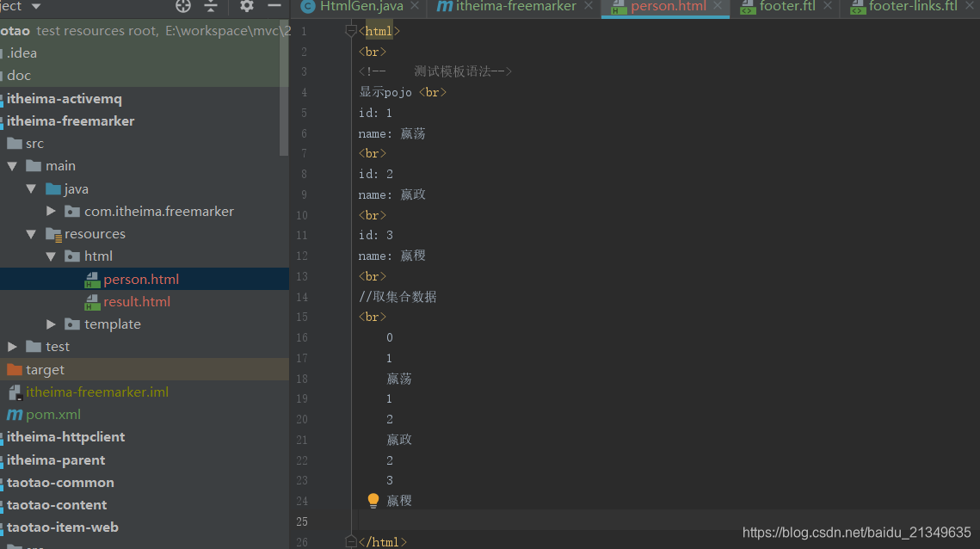The width and height of the screenshot is (980, 549).
Task: Click the collapse all icon in Project panel
Action: tap(211, 6)
